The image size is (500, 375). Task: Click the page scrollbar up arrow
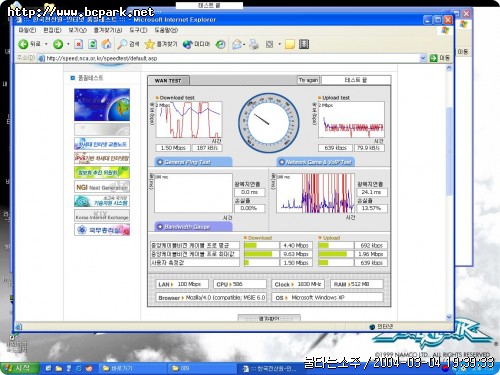point(449,68)
